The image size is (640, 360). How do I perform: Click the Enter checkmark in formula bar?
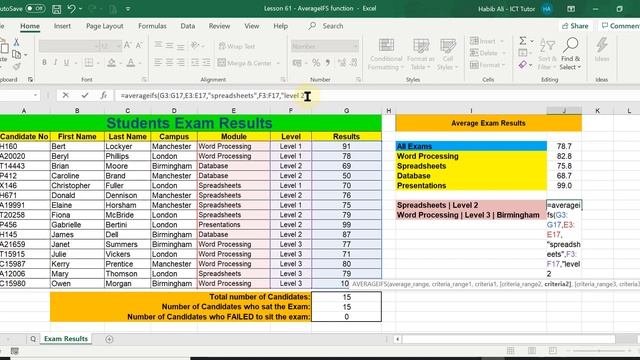pyautogui.click(x=84, y=95)
